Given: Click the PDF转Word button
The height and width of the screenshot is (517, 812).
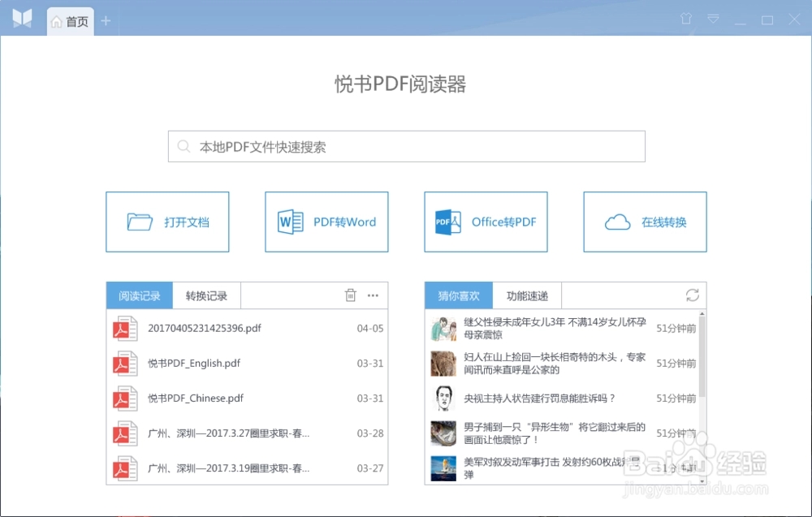Looking at the screenshot, I should pyautogui.click(x=326, y=222).
